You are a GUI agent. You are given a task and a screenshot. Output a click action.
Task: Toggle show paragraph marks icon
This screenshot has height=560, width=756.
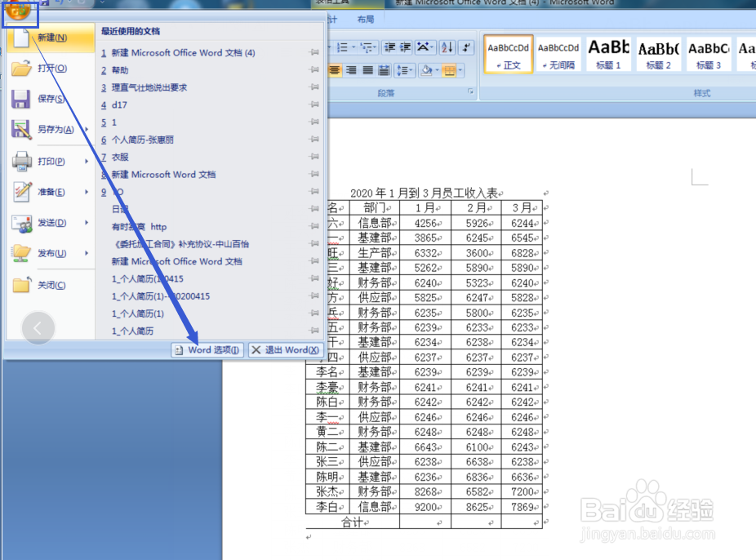466,47
